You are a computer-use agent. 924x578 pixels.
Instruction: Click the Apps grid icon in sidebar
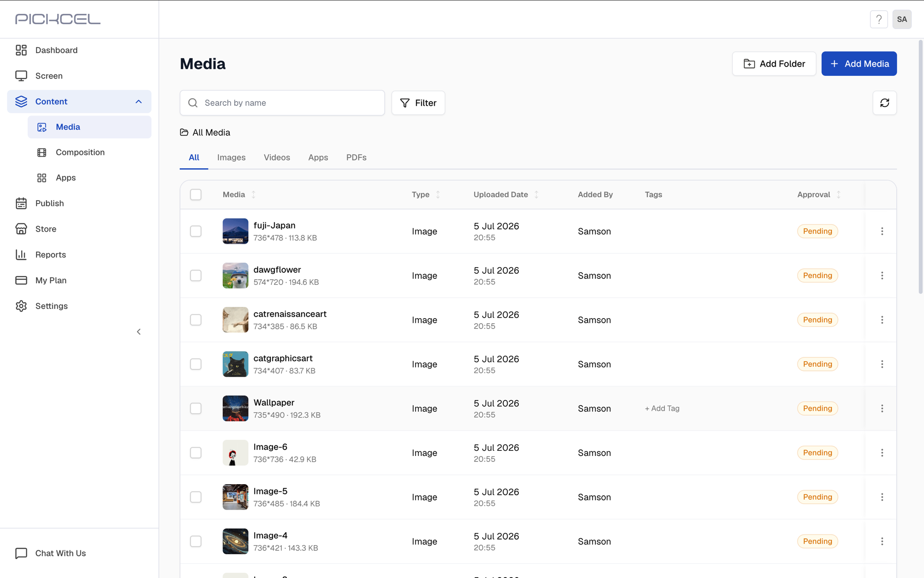(x=42, y=178)
